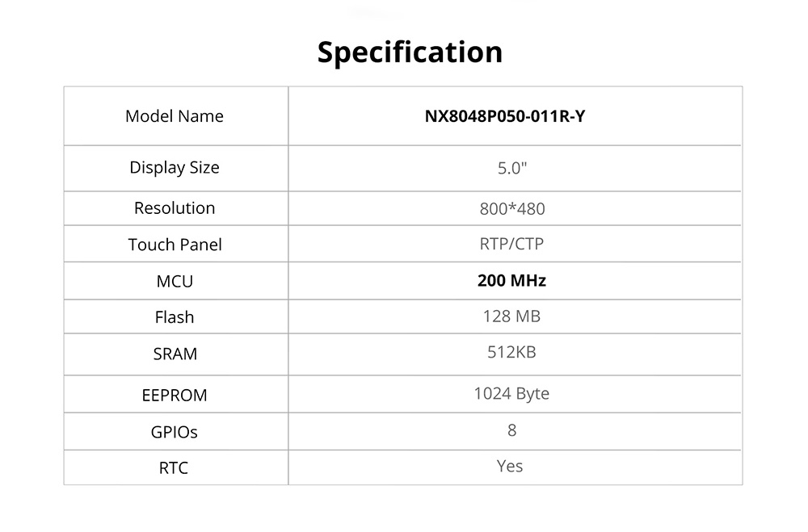808x532 pixels.
Task: Click the 5.0" display size value
Action: (512, 169)
